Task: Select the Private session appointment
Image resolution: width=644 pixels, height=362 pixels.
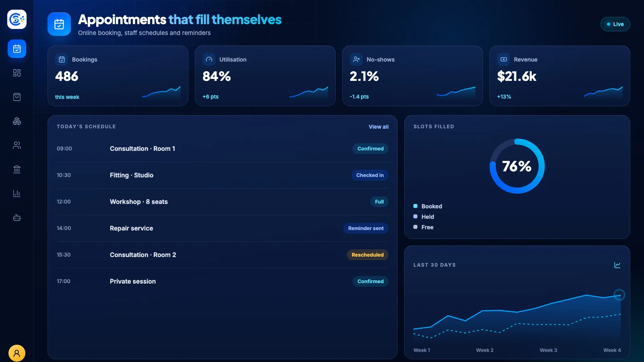Action: [223, 281]
